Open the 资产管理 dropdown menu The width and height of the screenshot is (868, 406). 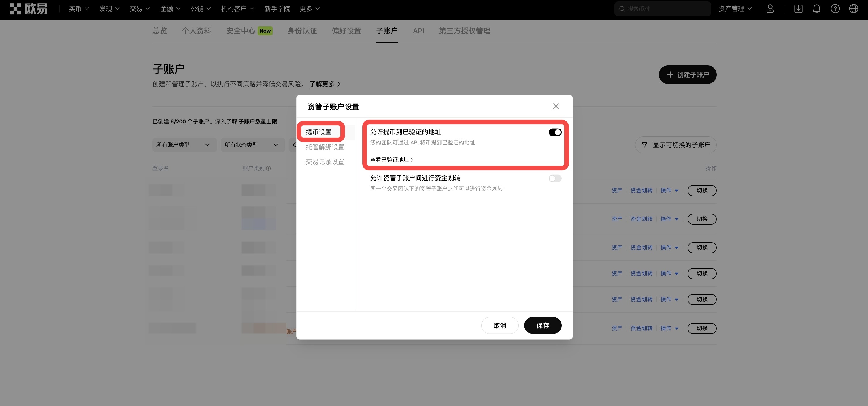(x=735, y=9)
